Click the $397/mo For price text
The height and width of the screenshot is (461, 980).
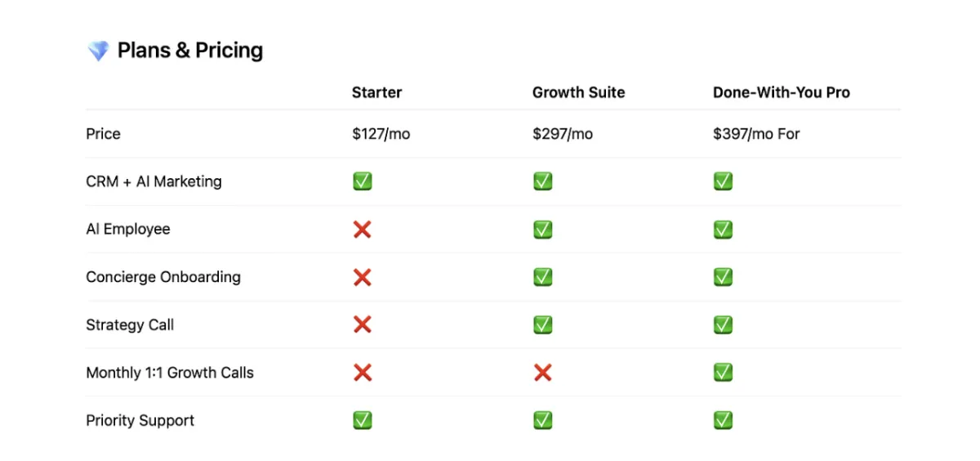[x=756, y=134]
